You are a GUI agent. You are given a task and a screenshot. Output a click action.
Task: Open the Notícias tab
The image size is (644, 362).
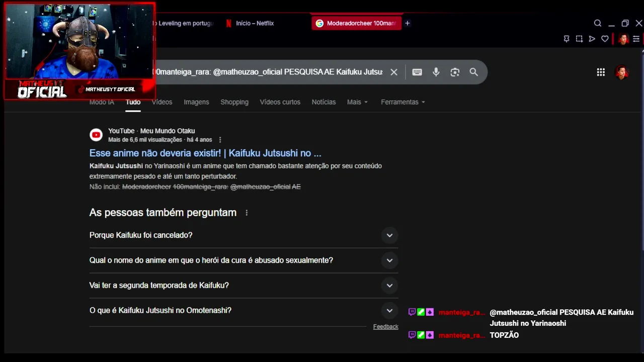point(324,102)
